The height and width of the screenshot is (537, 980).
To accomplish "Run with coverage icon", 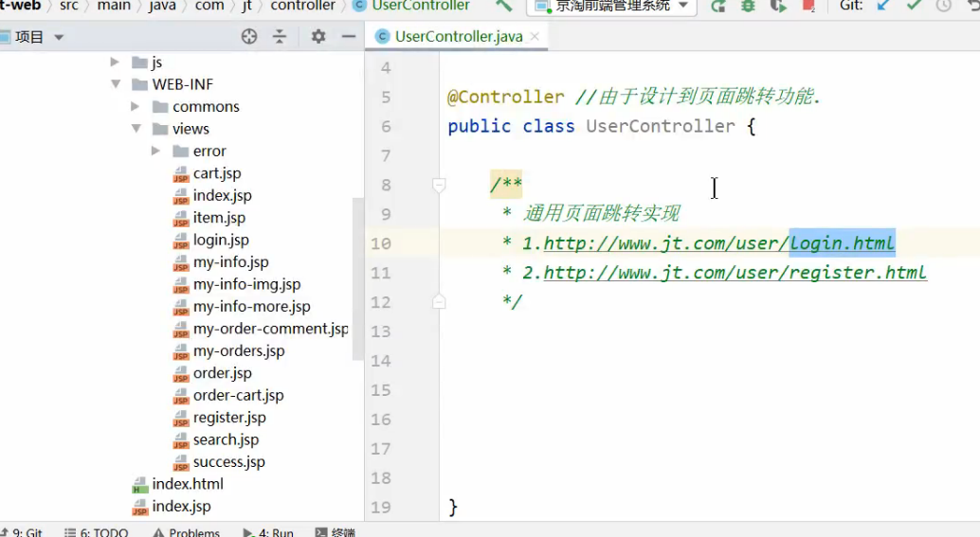I will (778, 7).
